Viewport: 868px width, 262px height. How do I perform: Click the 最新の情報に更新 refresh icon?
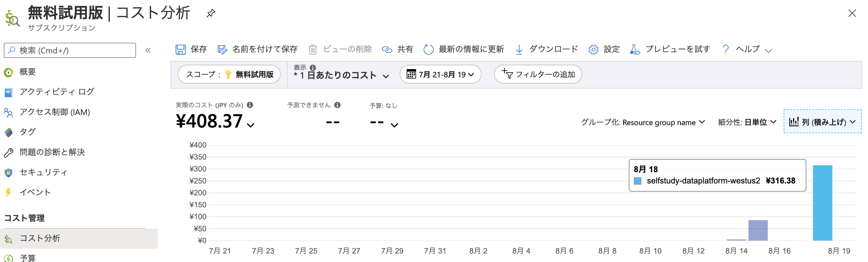click(429, 49)
